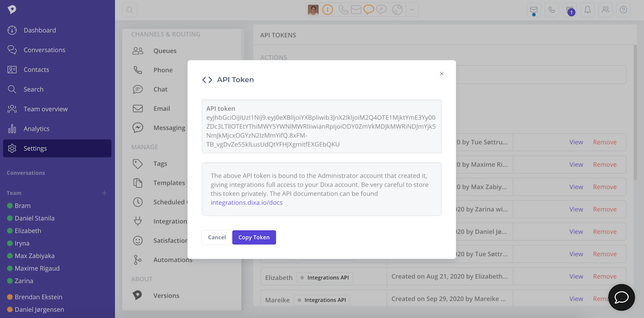Select the API token text field

click(x=321, y=126)
